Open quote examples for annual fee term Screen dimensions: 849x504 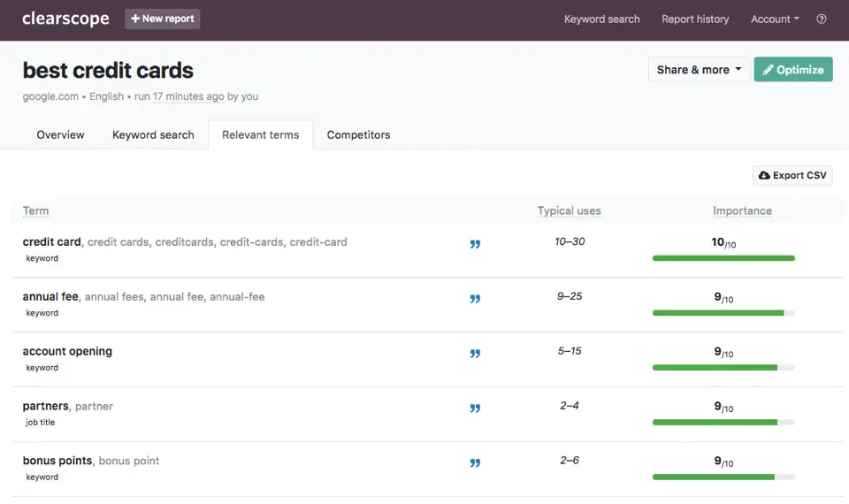tap(475, 299)
